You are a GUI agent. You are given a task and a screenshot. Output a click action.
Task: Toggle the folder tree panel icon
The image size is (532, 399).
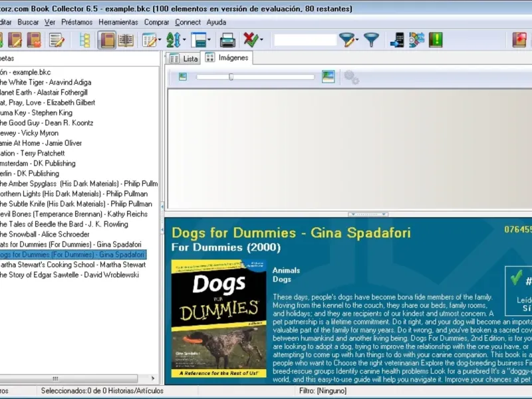85,40
